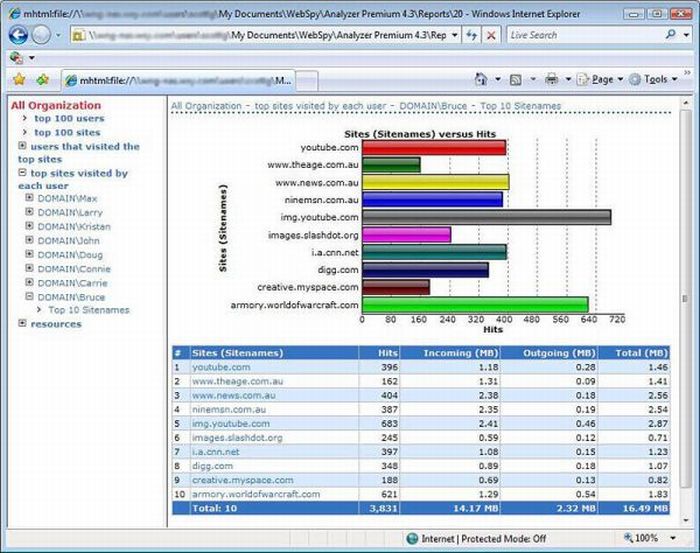The height and width of the screenshot is (553, 700).
Task: Open the address bar history dropdown arrow
Action: [454, 35]
